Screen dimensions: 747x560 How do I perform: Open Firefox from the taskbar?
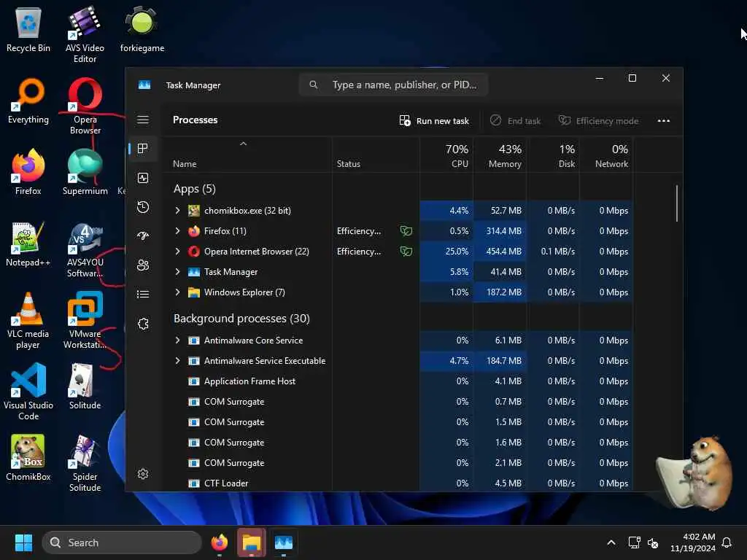(x=219, y=542)
